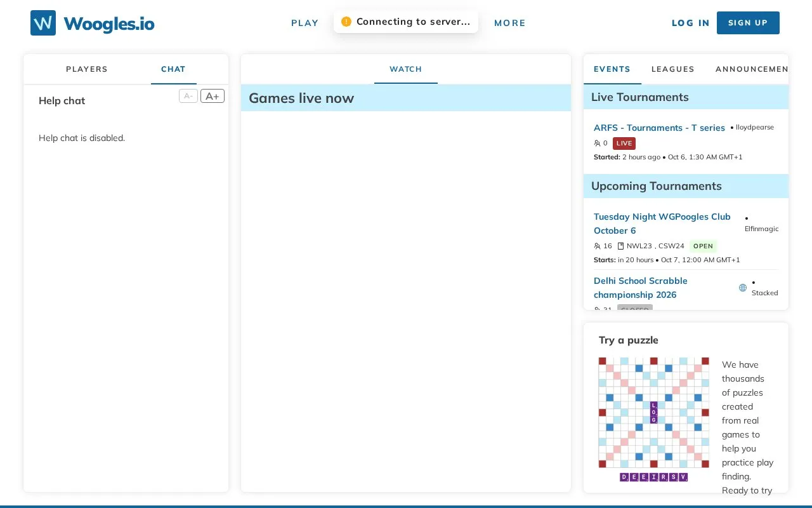Click the players icon in the ARFS tournament row
The height and width of the screenshot is (508, 812).
click(x=597, y=144)
